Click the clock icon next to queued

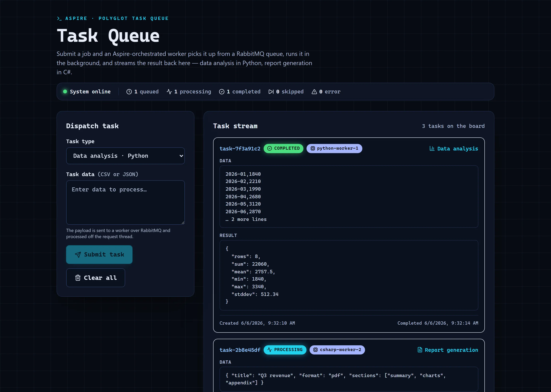pyautogui.click(x=129, y=92)
